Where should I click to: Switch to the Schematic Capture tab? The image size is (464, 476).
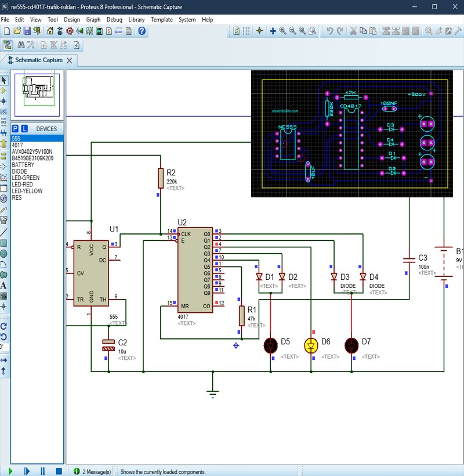pyautogui.click(x=38, y=60)
